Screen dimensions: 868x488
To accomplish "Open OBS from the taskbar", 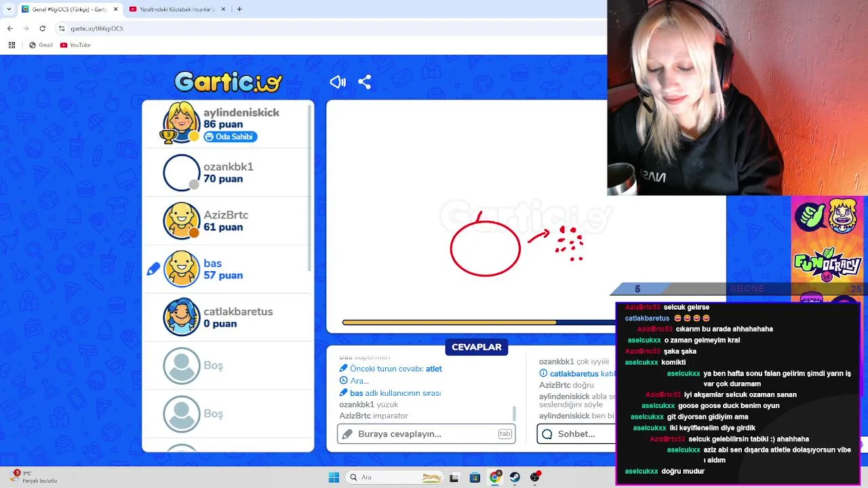I will [535, 477].
